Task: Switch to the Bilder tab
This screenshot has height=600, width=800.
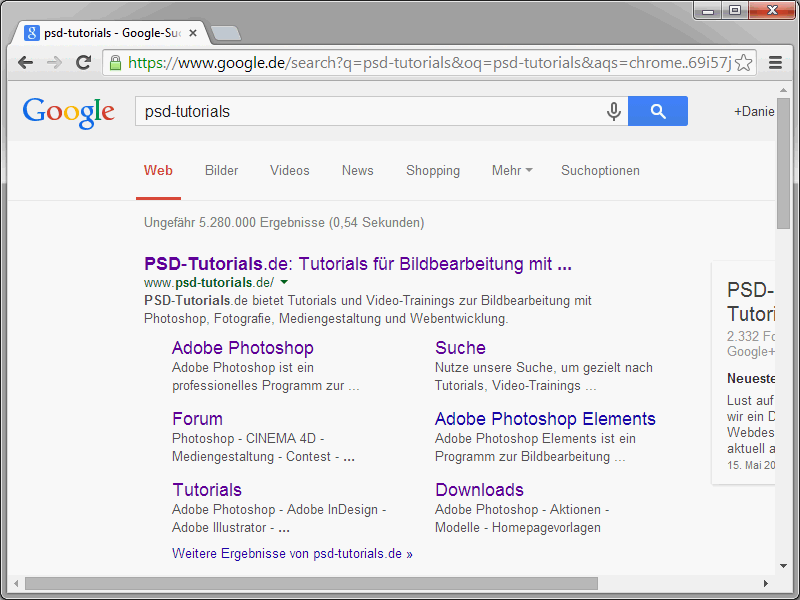Action: pos(221,170)
